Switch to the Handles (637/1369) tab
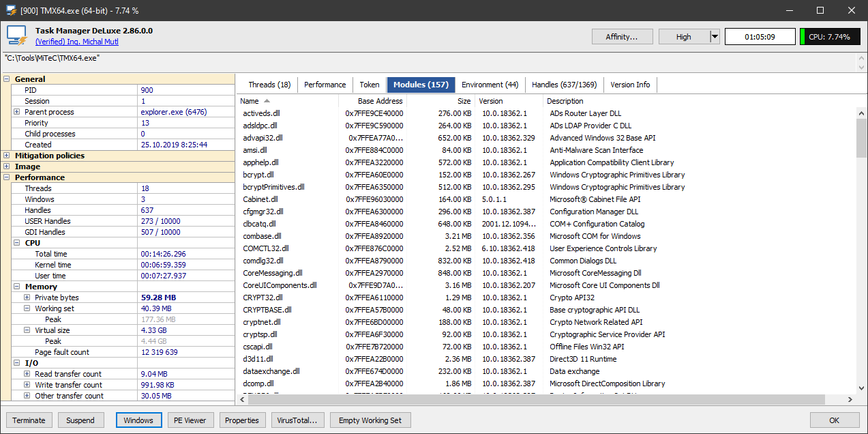 click(x=565, y=85)
